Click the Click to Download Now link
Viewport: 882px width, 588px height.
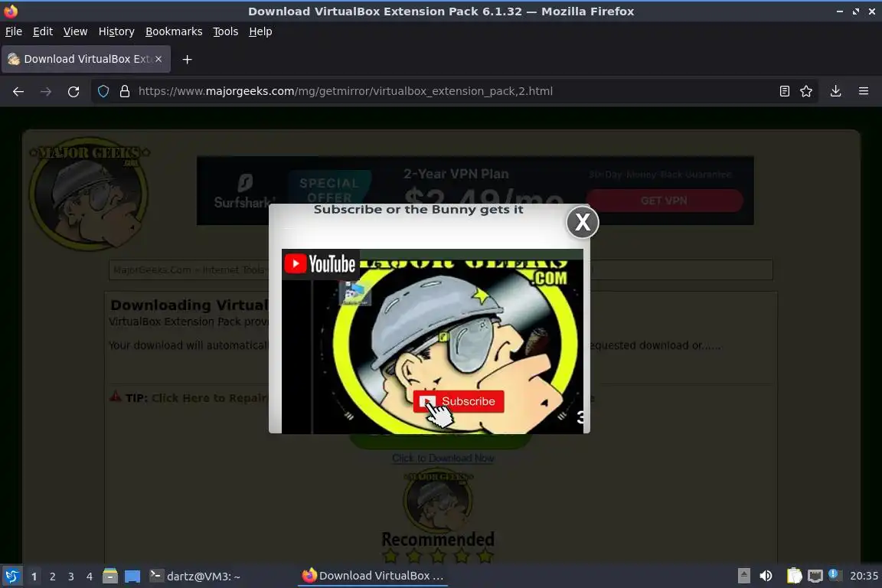tap(443, 458)
